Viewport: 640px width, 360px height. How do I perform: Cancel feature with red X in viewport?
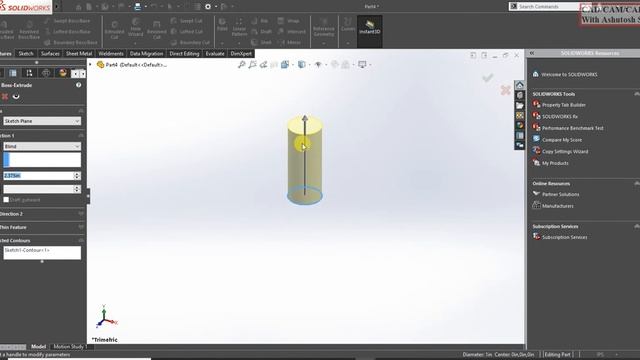coord(505,90)
